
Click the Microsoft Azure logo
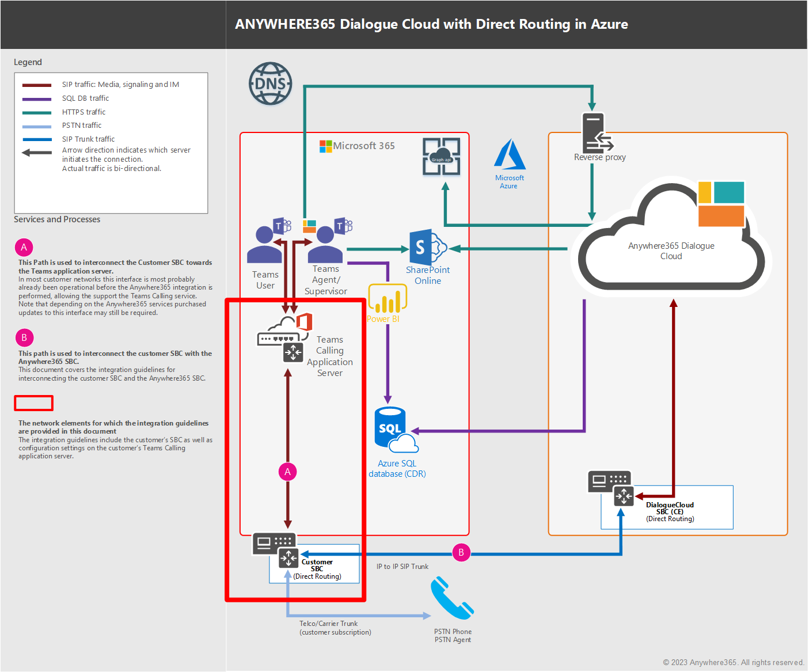510,154
